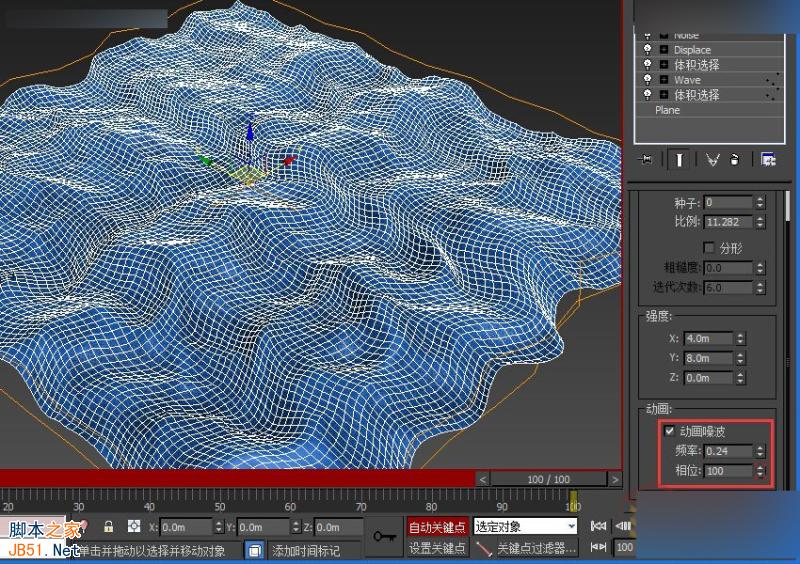Click Make Unique icon in modifier toolbar
The width and height of the screenshot is (800, 564).
713,159
